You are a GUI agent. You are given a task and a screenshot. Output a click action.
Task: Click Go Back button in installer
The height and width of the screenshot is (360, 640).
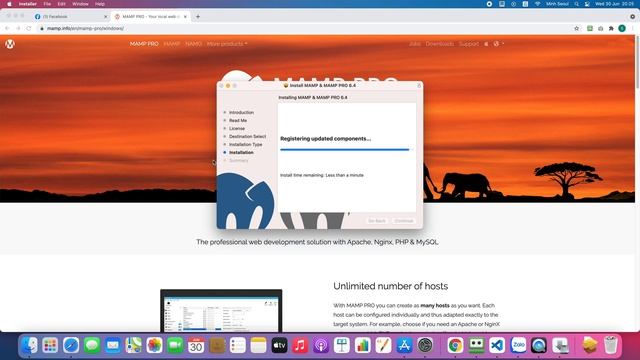coord(377,221)
